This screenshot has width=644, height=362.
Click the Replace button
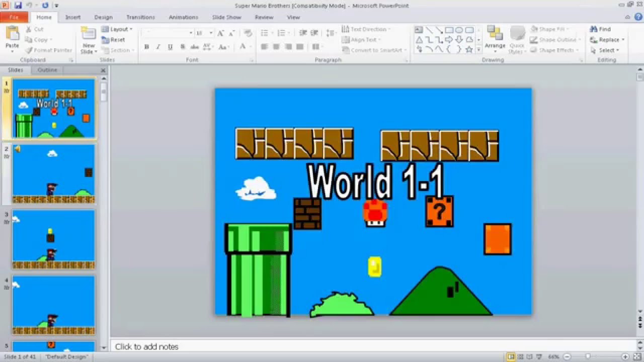coord(607,40)
